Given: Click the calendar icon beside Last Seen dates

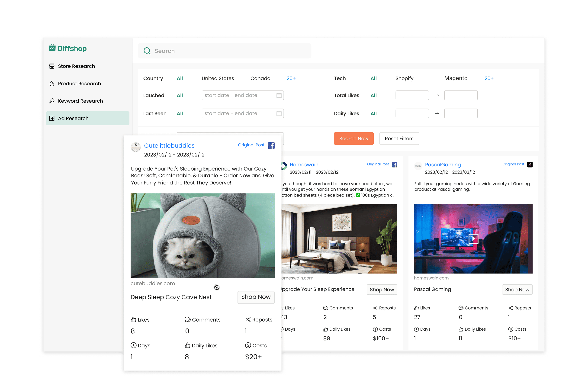Looking at the screenshot, I should point(279,113).
